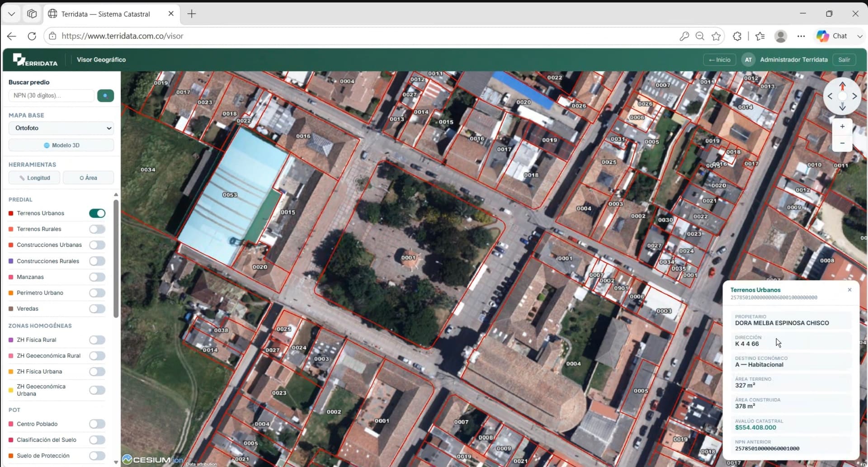The image size is (868, 467).
Task: Click the Terridata logo
Action: click(35, 60)
